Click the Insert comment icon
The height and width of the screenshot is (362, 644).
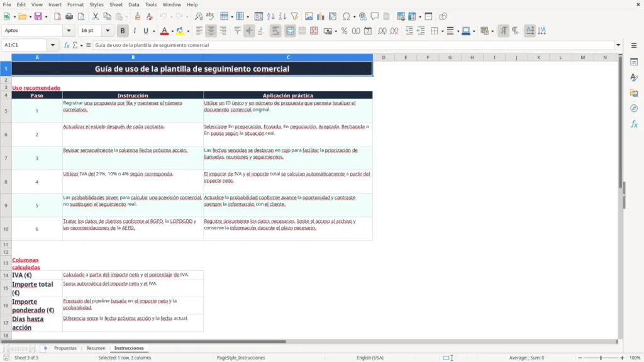pyautogui.click(x=375, y=16)
